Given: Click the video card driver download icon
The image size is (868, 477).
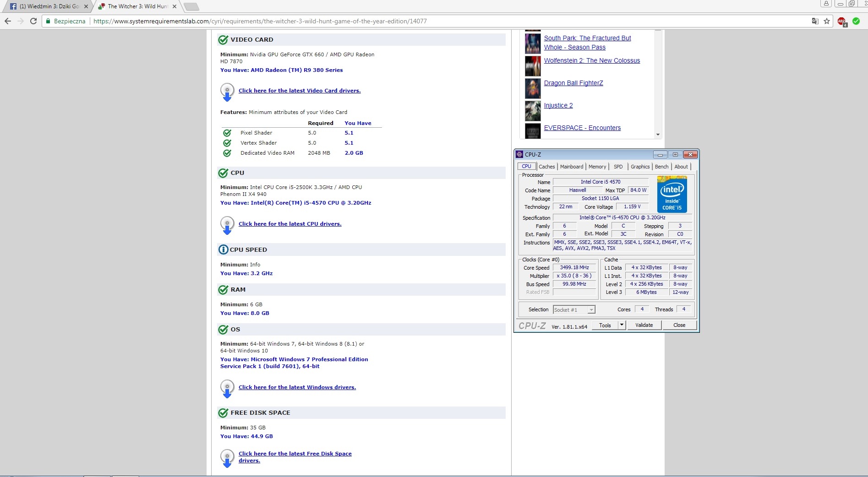Looking at the screenshot, I should click(227, 92).
